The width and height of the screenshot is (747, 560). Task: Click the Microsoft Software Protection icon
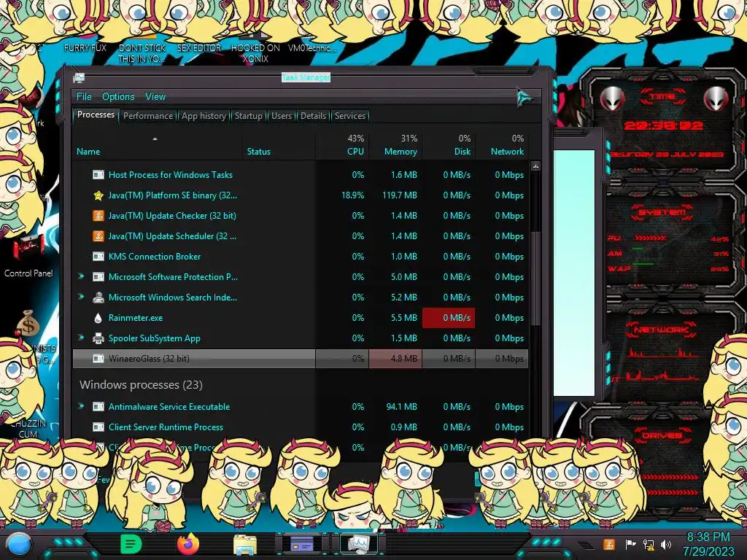click(98, 277)
